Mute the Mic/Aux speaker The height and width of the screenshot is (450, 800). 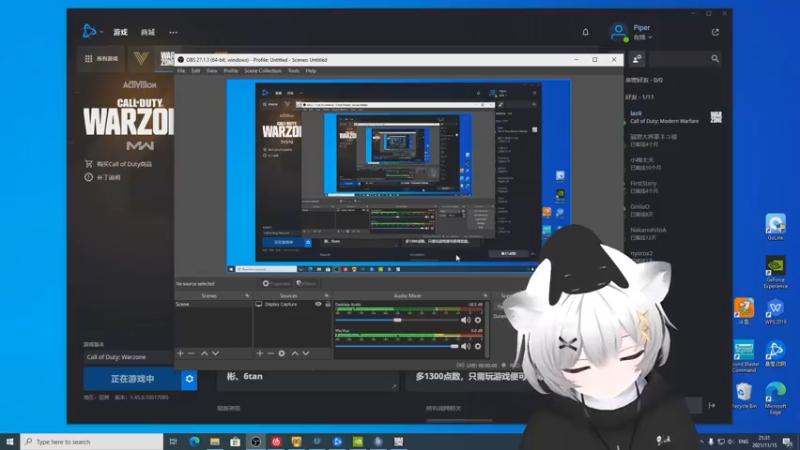click(x=465, y=346)
